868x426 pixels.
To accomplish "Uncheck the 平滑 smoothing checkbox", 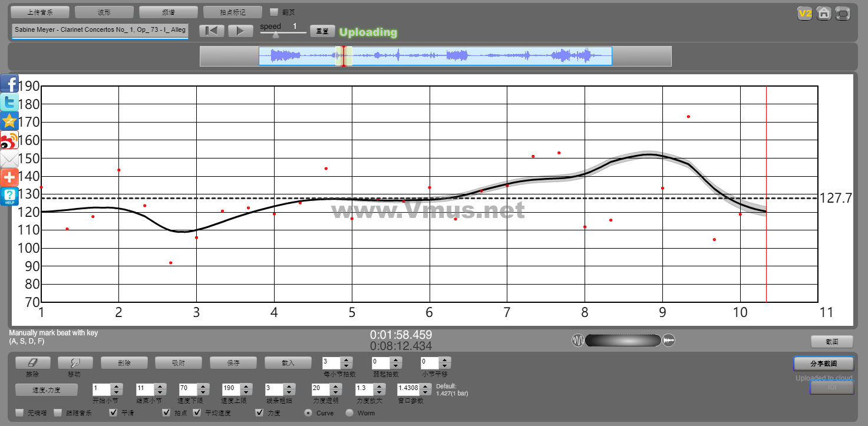I will pyautogui.click(x=114, y=413).
